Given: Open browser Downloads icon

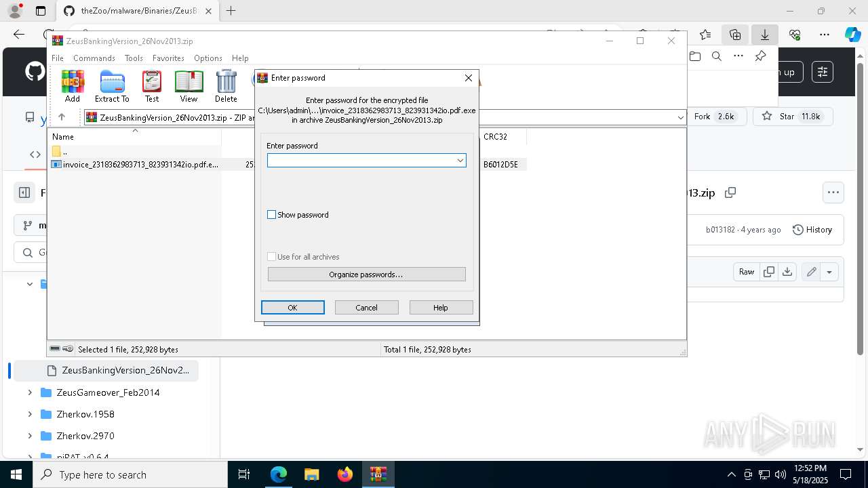Looking at the screenshot, I should [x=764, y=35].
